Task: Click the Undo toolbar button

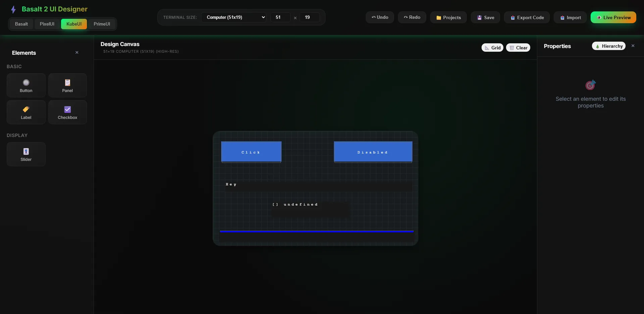Action: pyautogui.click(x=380, y=17)
